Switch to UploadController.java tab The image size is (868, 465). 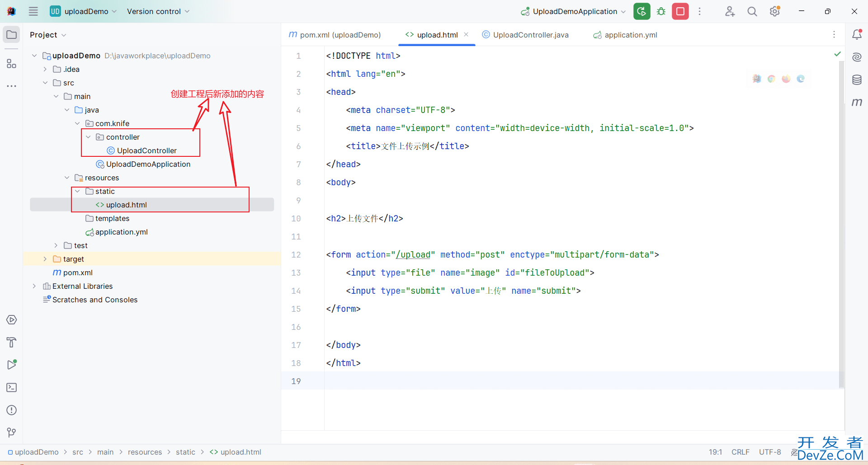(526, 35)
